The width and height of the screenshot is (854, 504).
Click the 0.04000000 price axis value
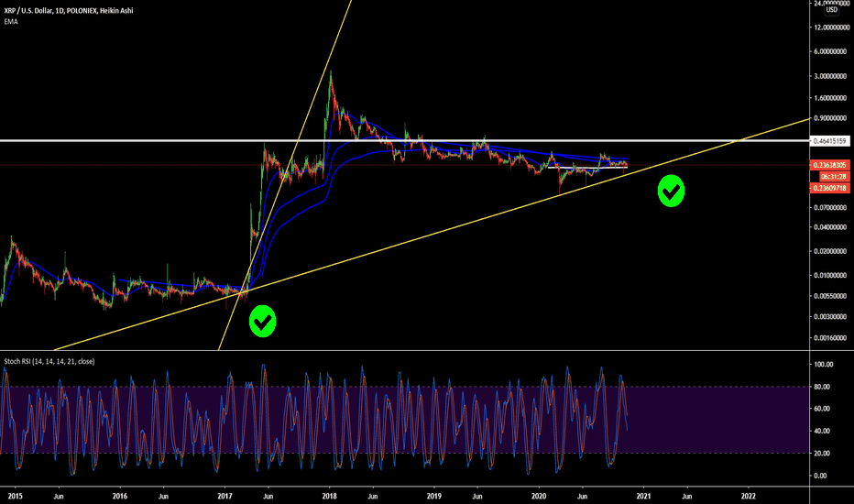[x=830, y=227]
